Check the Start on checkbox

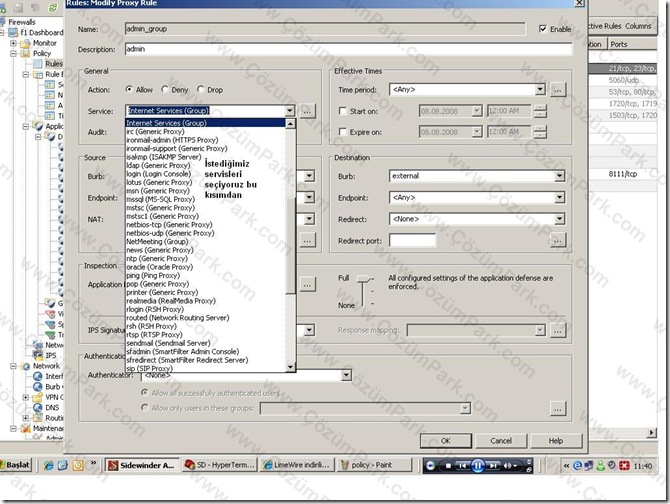pos(342,111)
